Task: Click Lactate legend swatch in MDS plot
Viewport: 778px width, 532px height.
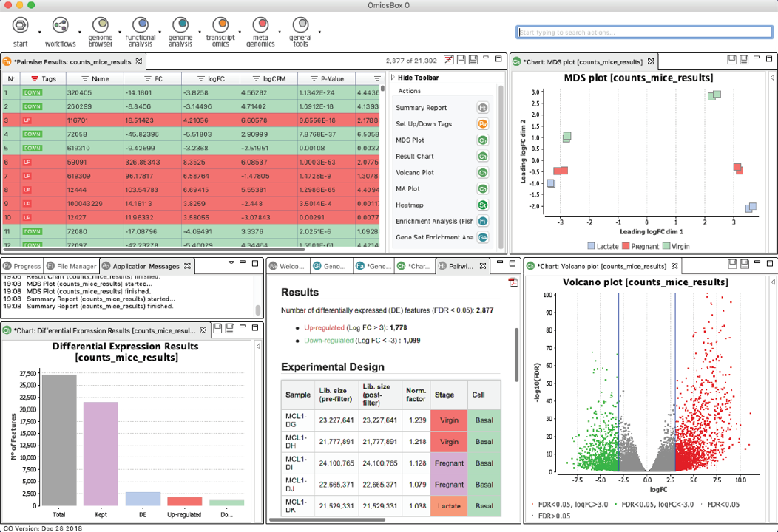Action: tap(591, 246)
